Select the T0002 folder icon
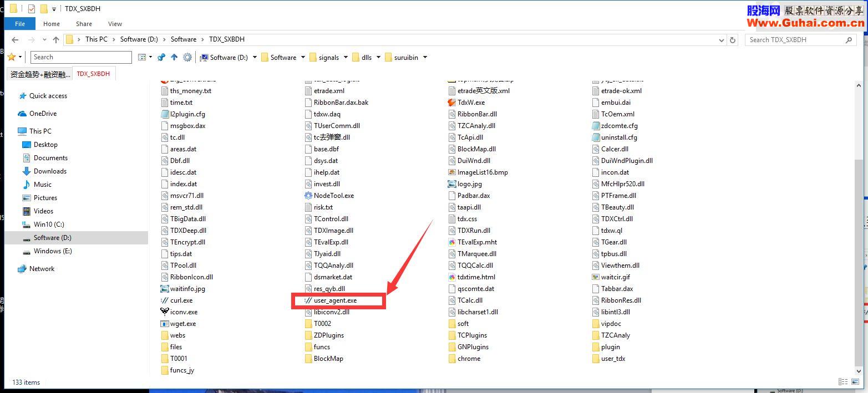 308,324
